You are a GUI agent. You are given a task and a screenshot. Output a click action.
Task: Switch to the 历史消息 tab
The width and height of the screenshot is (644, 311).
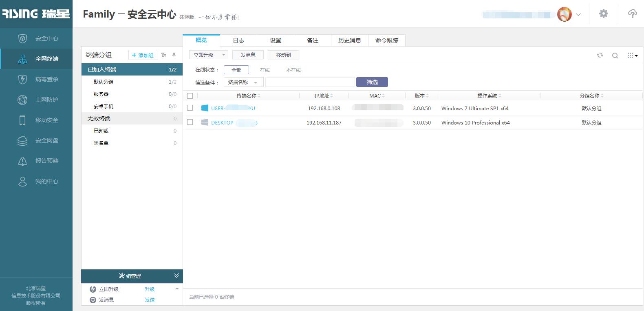pyautogui.click(x=350, y=40)
